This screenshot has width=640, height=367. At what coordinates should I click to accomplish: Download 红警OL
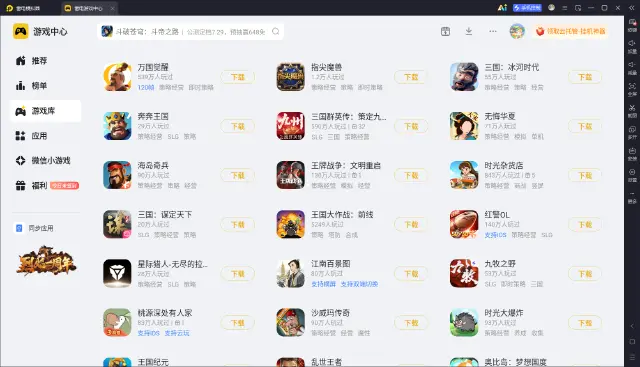(x=584, y=225)
